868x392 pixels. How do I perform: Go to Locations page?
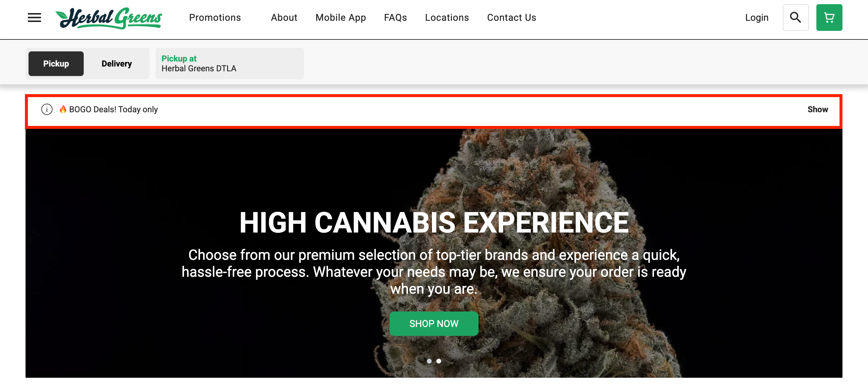(447, 18)
